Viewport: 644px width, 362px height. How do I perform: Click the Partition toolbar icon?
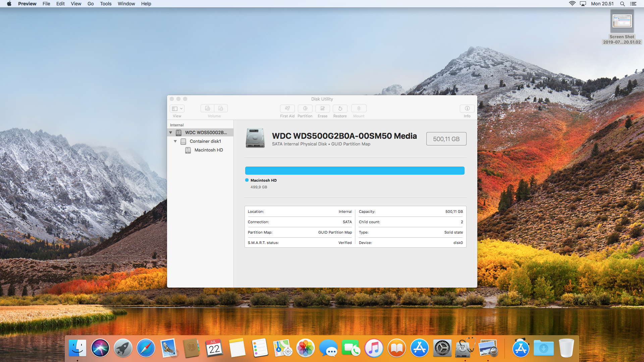click(305, 108)
